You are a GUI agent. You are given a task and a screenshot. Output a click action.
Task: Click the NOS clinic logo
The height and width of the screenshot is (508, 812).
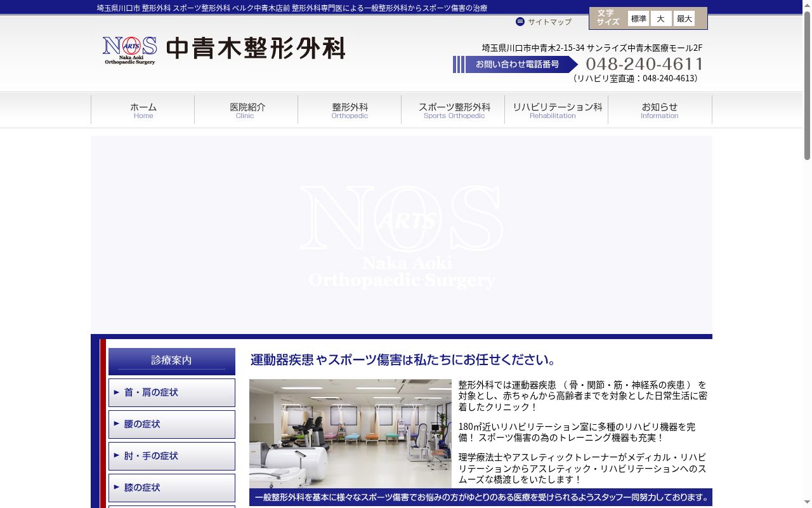pyautogui.click(x=130, y=50)
